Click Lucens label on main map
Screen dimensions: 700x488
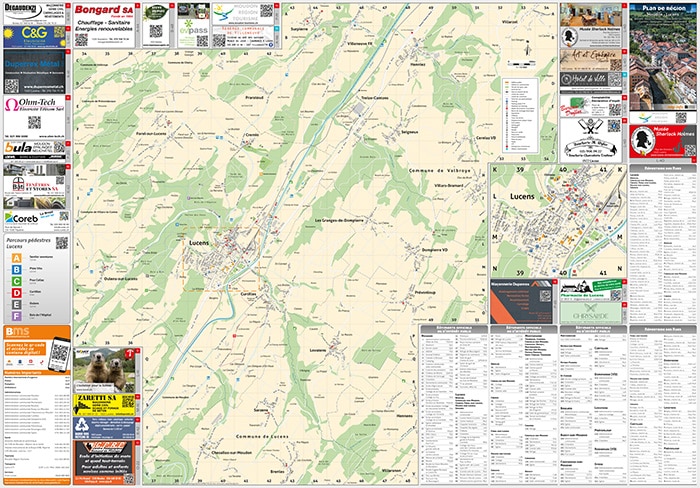pos(199,243)
